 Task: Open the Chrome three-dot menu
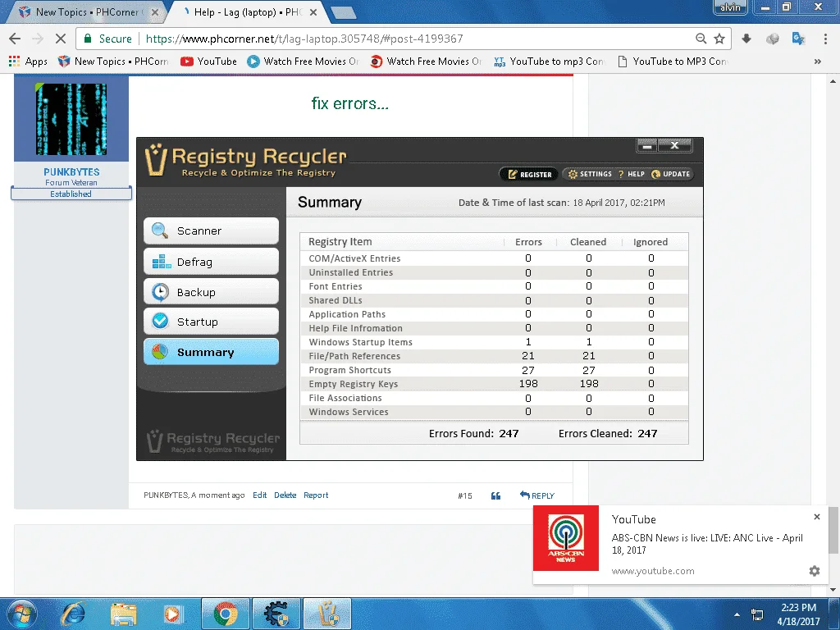pyautogui.click(x=825, y=39)
